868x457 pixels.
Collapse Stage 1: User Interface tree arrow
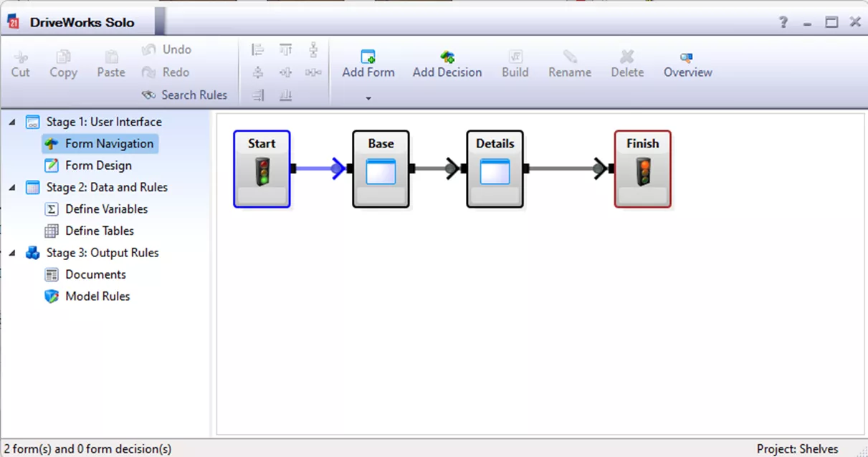coord(12,122)
